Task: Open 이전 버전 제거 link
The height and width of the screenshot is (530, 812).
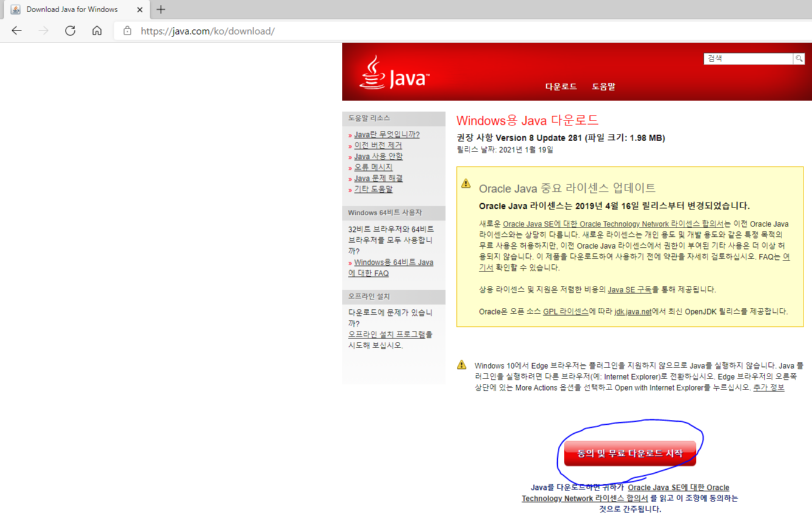Action: [x=378, y=145]
